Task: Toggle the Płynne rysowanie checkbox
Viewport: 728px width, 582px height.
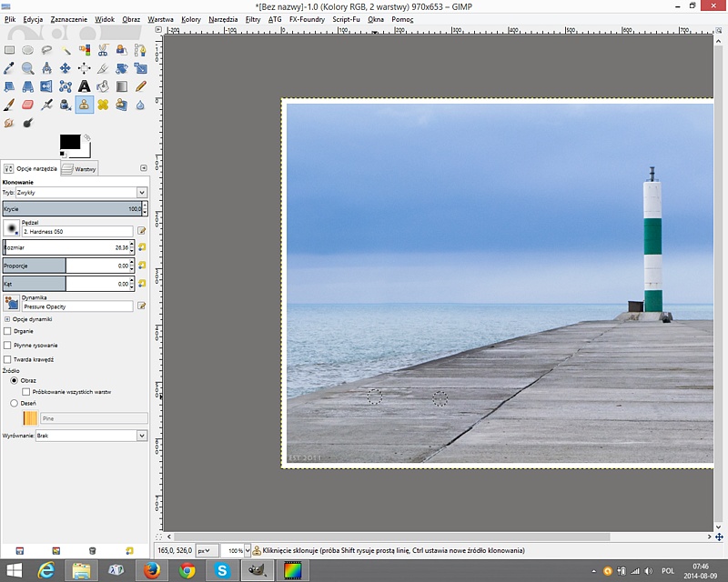Action: [x=7, y=346]
